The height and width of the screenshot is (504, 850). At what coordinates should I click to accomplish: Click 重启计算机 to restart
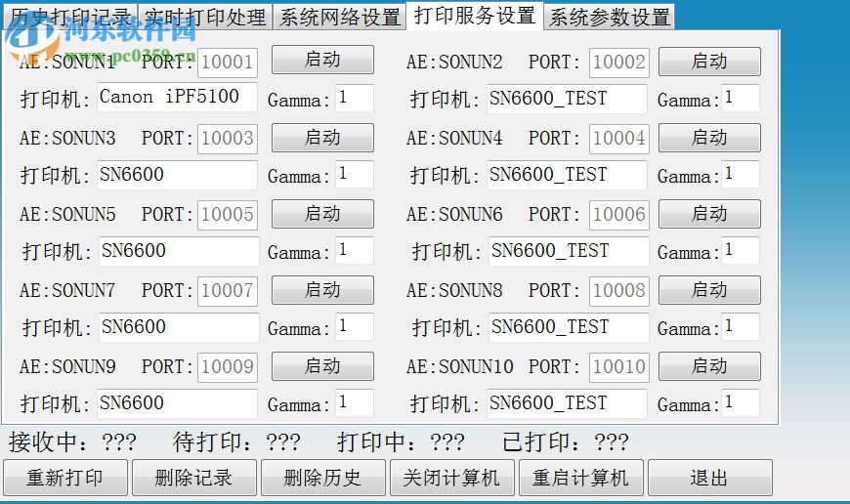coord(581,478)
